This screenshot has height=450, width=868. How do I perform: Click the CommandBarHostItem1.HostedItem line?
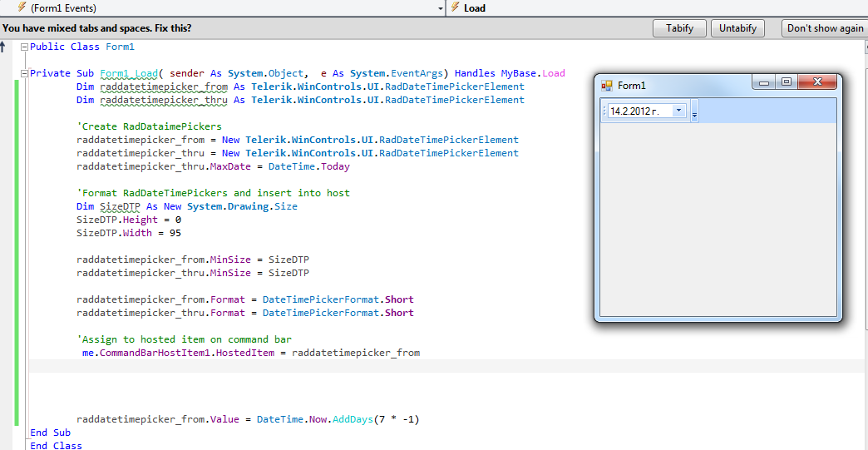pyautogui.click(x=251, y=353)
